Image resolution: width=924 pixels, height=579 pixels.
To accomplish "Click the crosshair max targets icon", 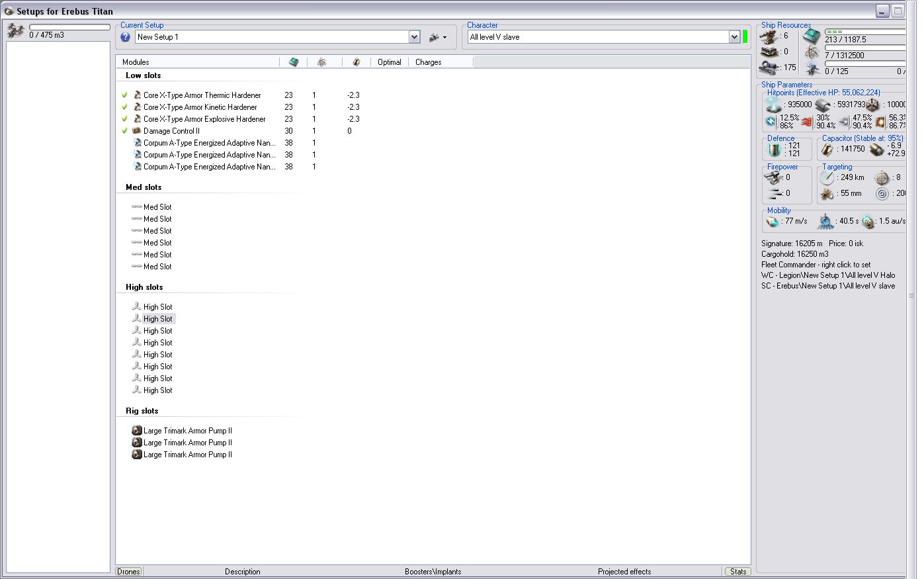I will 882,177.
